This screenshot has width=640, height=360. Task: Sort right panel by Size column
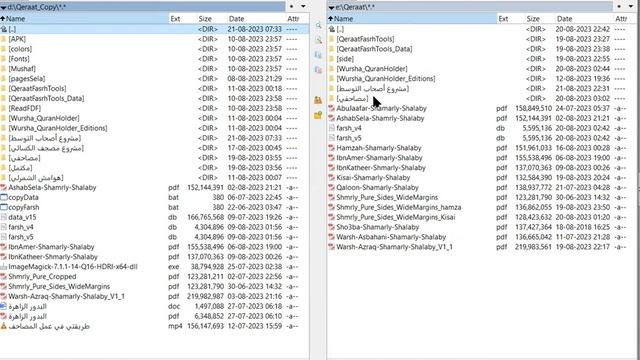point(533,19)
